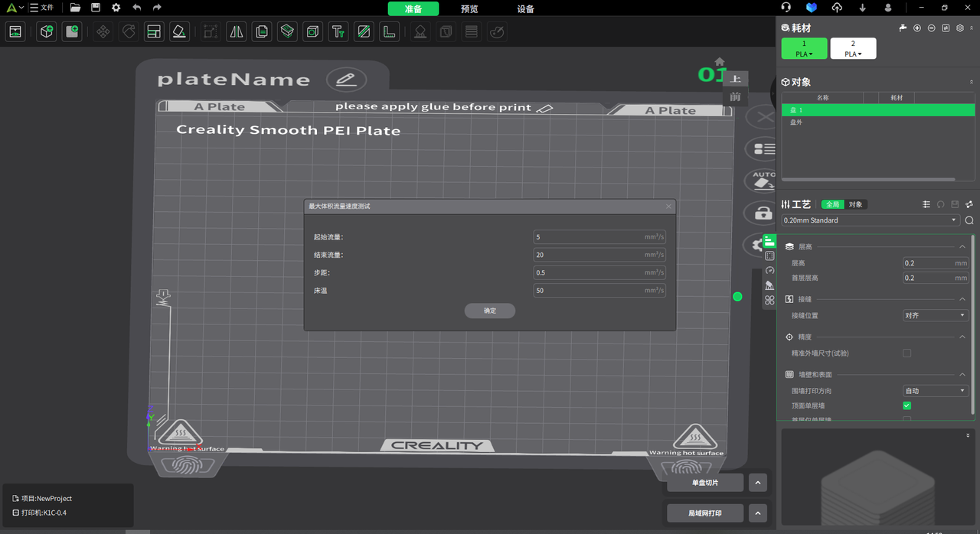Open preferences gear in top bar
Image resolution: width=980 pixels, height=534 pixels.
[x=116, y=8]
